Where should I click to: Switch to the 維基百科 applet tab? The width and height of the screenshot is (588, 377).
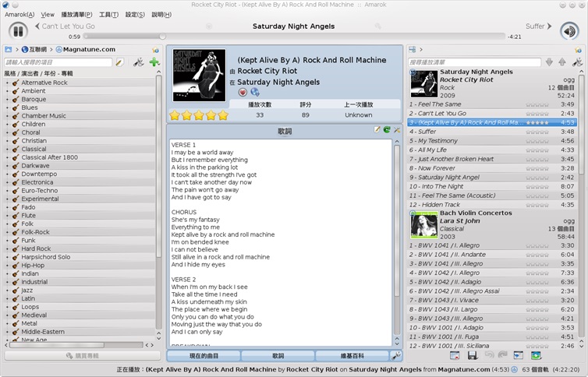tap(352, 356)
